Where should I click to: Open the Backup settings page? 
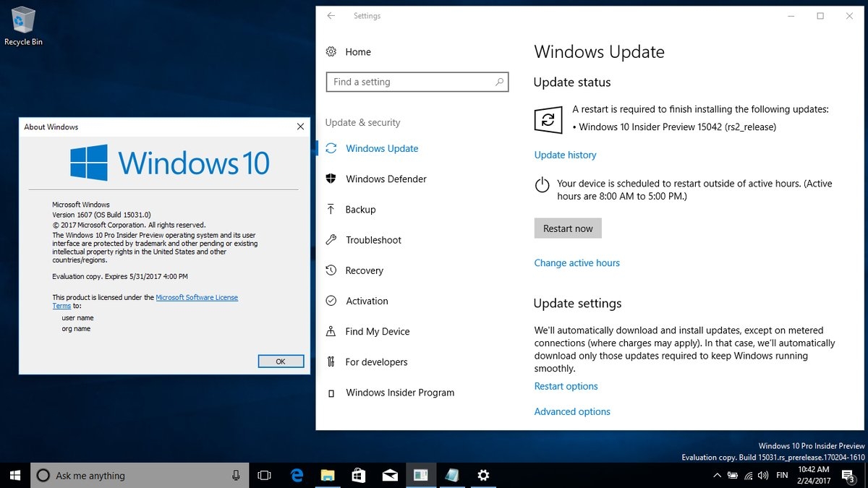[x=360, y=209]
